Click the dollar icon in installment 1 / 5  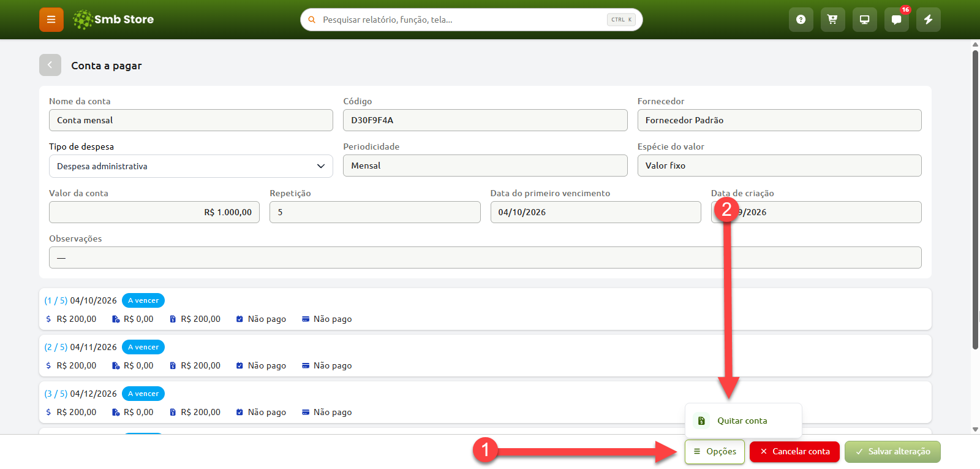coord(48,319)
